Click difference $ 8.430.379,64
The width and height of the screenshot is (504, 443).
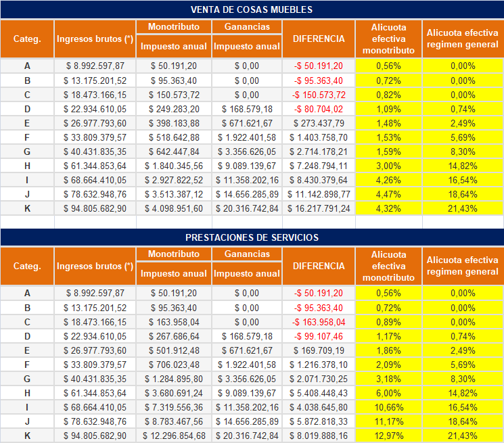[319, 180]
